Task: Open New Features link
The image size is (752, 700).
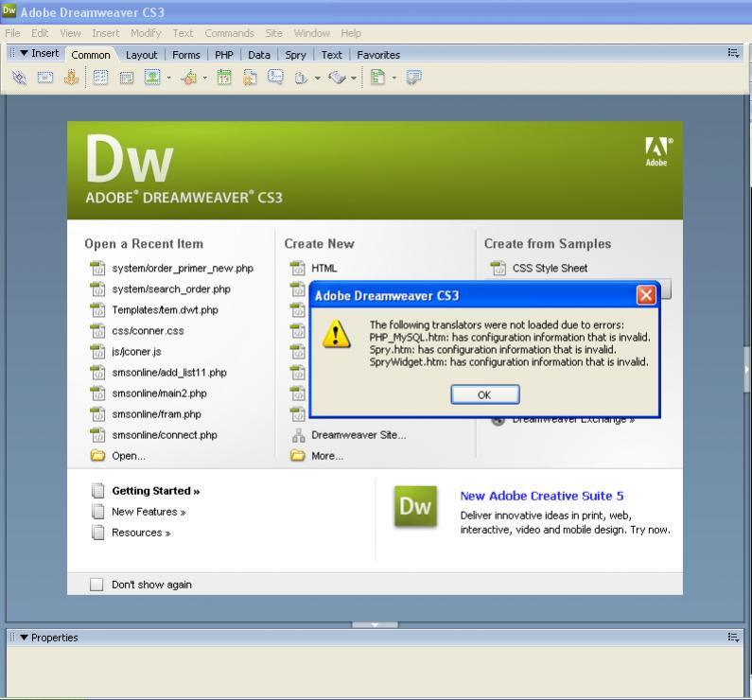Action: click(149, 512)
